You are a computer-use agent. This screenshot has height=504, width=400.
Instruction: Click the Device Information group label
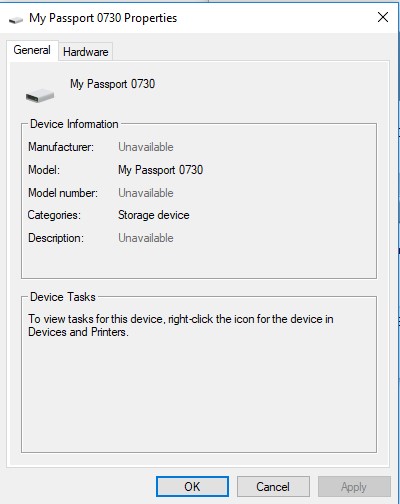point(74,124)
